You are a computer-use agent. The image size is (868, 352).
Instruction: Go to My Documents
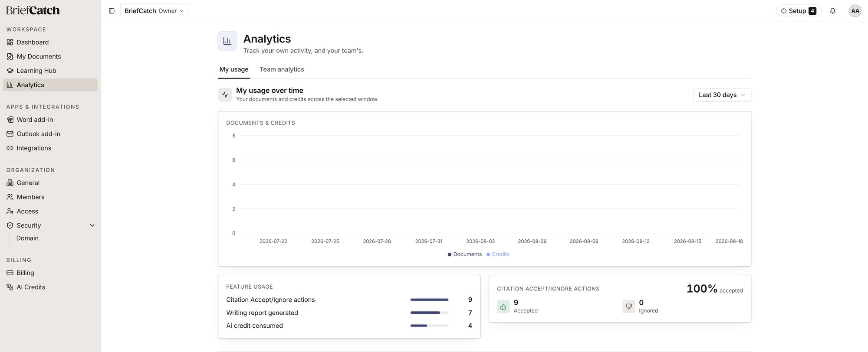(x=50, y=56)
